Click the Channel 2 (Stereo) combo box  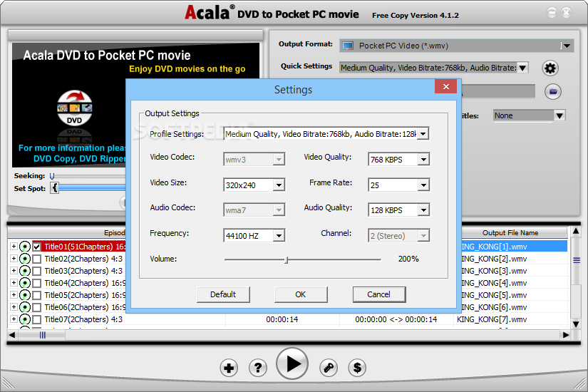[x=398, y=236]
